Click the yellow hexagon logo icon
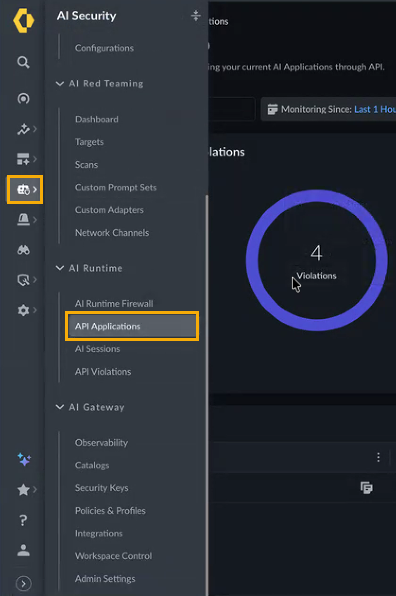This screenshot has width=396, height=596. click(24, 20)
